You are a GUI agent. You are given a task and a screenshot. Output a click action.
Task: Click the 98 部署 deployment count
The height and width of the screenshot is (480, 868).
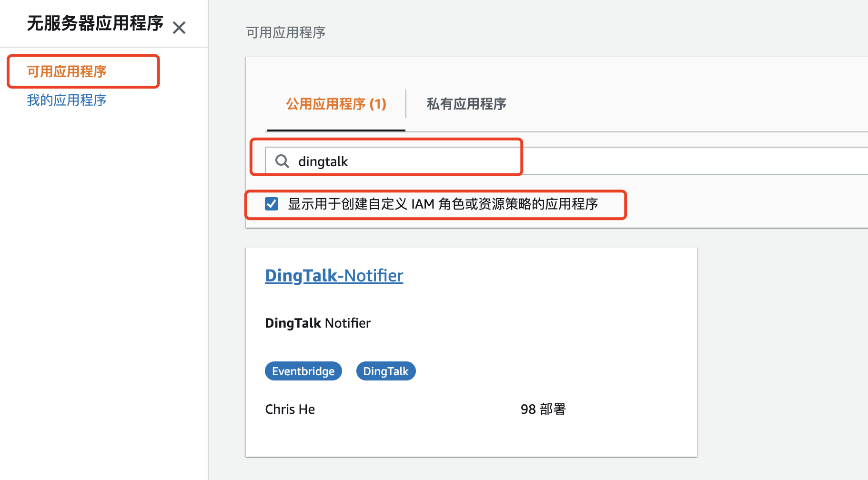tap(543, 409)
